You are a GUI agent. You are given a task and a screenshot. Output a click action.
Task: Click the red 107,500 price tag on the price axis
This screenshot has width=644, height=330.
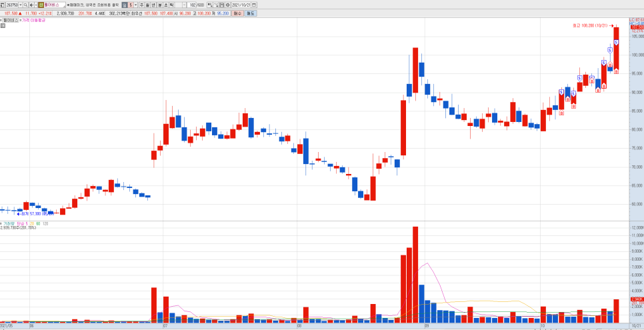point(637,27)
